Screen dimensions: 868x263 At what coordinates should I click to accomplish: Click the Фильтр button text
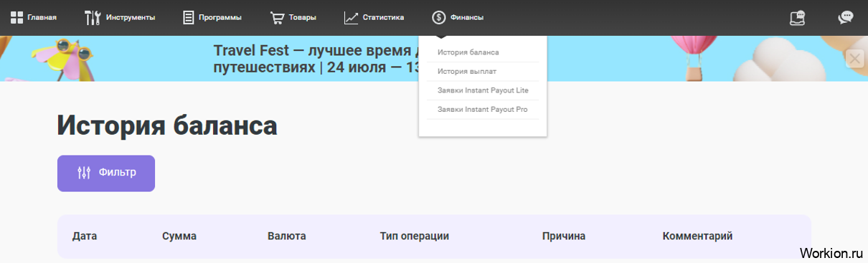pos(118,173)
